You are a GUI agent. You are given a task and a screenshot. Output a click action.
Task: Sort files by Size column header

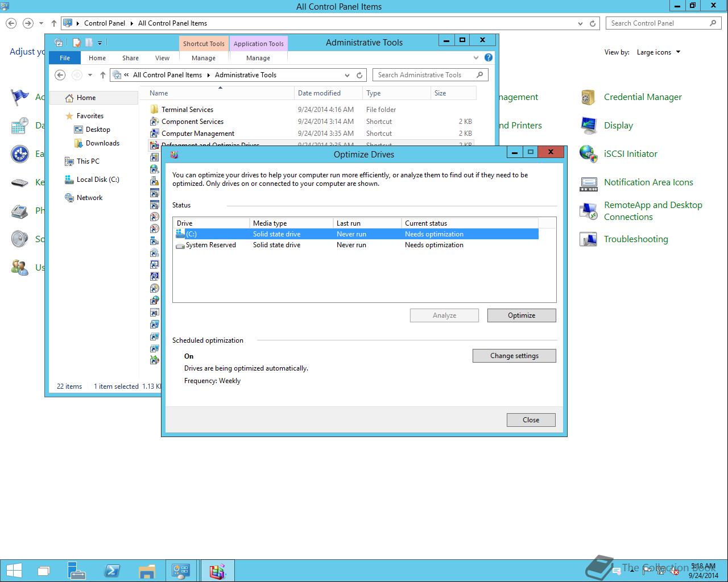453,93
